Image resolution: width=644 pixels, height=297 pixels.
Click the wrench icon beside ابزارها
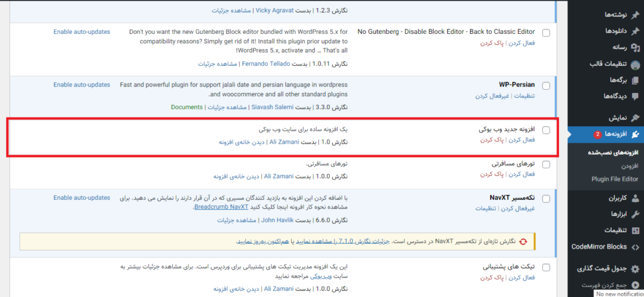[635, 214]
